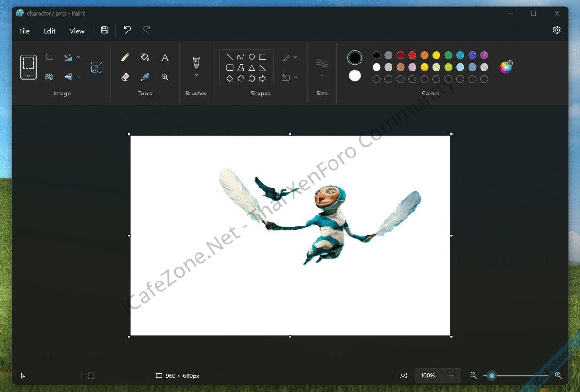This screenshot has width=580, height=392.
Task: Click the Crop icon
Action: coord(48,57)
